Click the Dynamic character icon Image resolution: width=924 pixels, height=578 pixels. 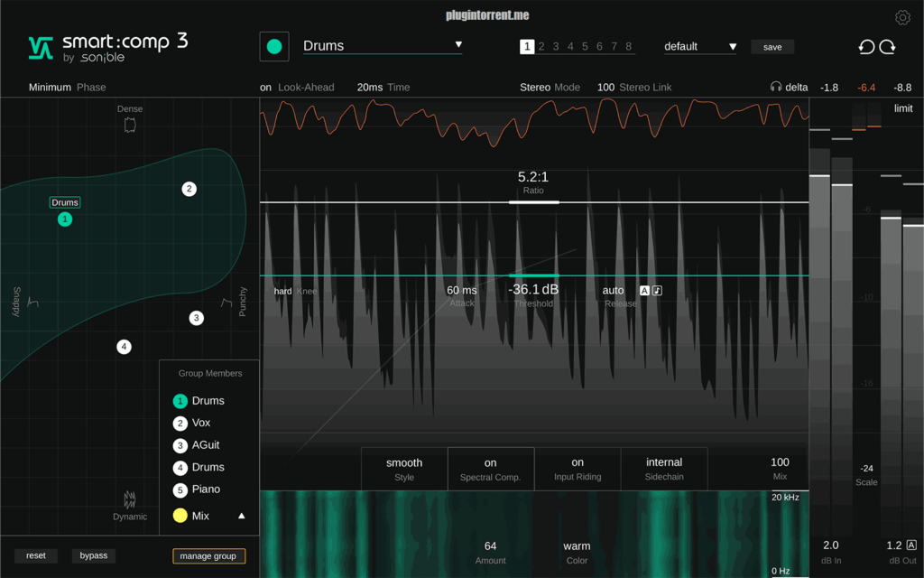pos(130,499)
